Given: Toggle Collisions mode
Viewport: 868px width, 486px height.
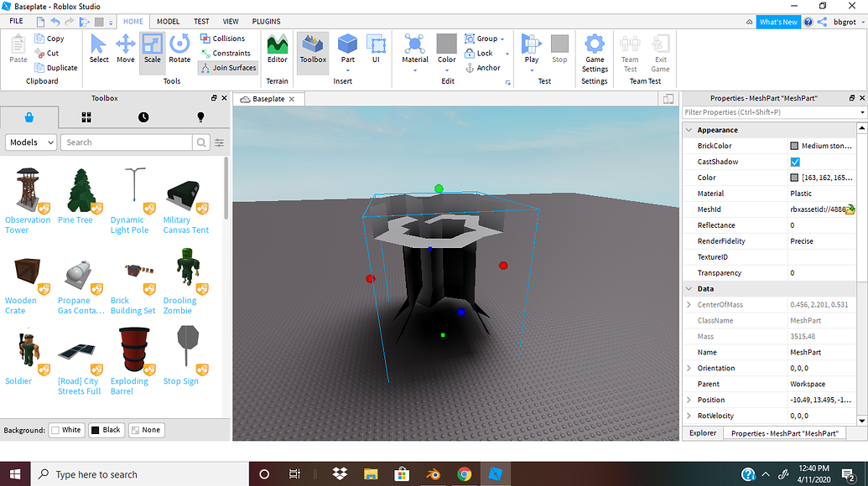Looking at the screenshot, I should pyautogui.click(x=222, y=39).
